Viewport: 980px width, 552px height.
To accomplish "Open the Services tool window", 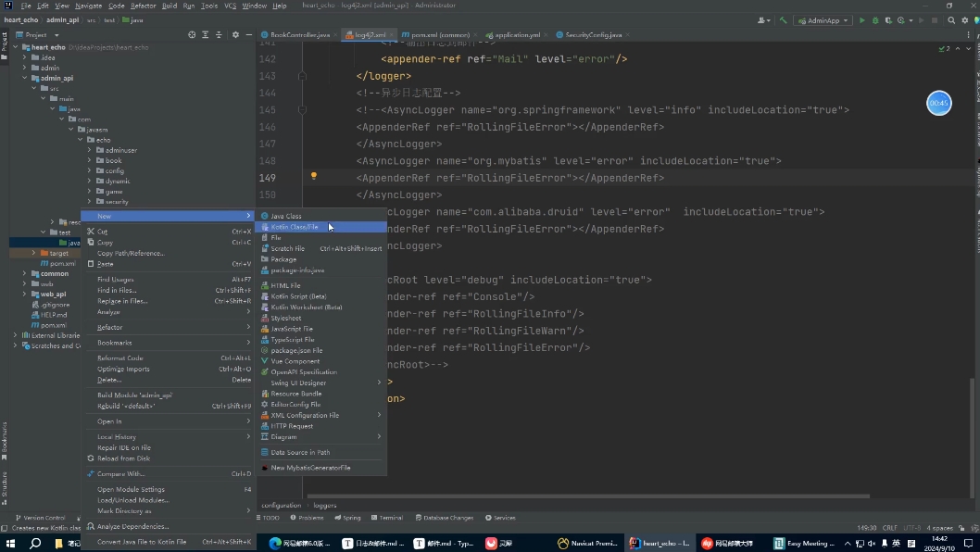I will 500,518.
